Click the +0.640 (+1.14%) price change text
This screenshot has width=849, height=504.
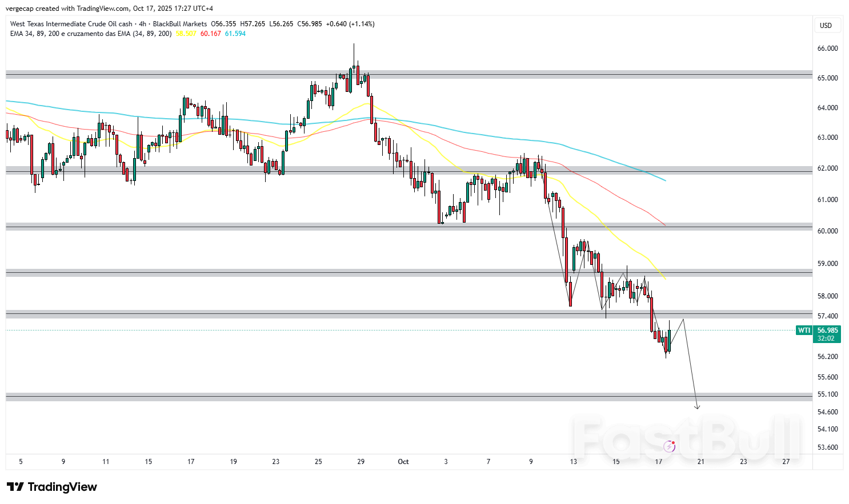[x=350, y=24]
